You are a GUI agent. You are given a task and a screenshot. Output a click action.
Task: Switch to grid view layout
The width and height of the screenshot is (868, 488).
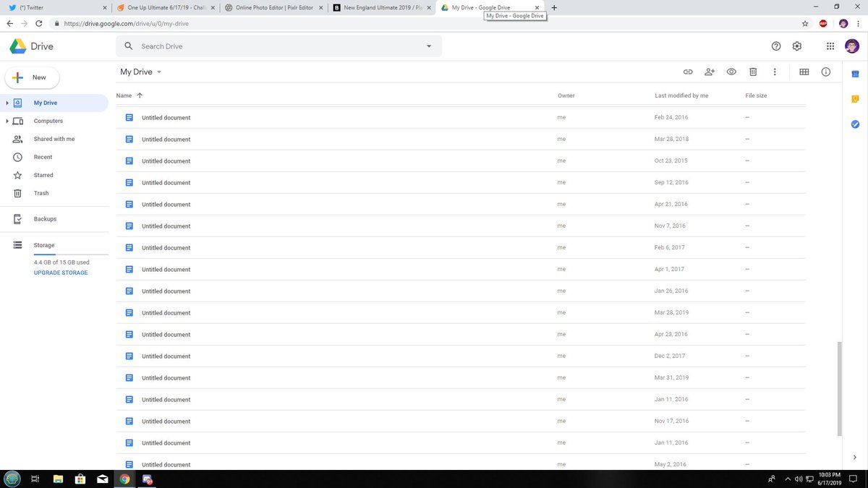point(804,72)
